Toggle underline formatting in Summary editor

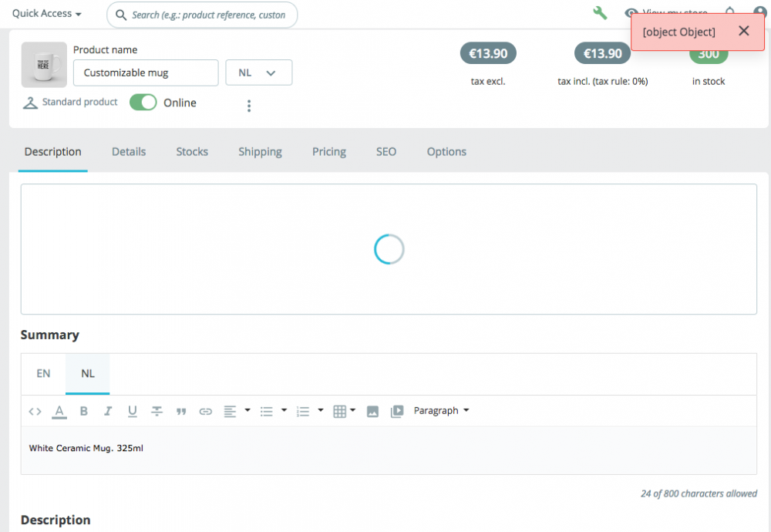coord(133,411)
